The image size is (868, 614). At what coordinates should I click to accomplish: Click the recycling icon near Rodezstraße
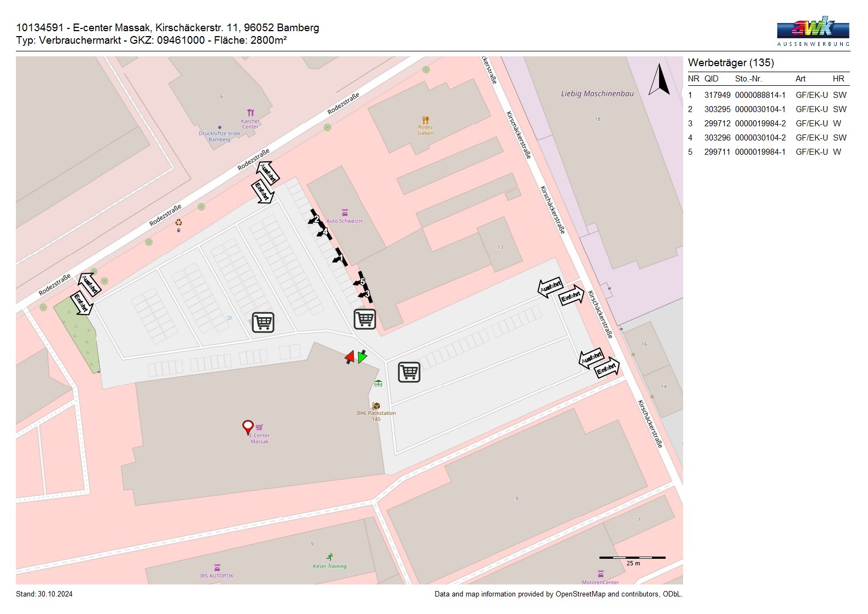tap(178, 223)
